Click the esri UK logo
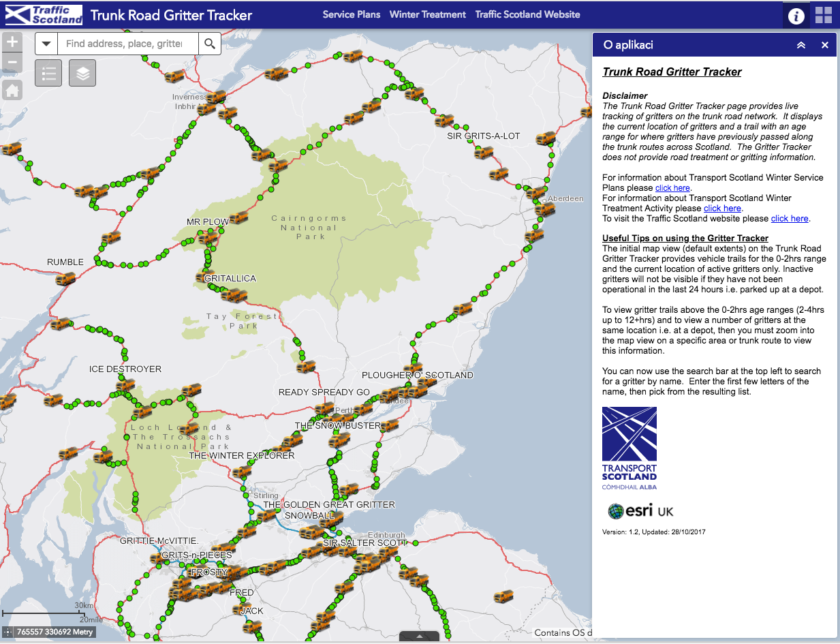 coord(640,511)
